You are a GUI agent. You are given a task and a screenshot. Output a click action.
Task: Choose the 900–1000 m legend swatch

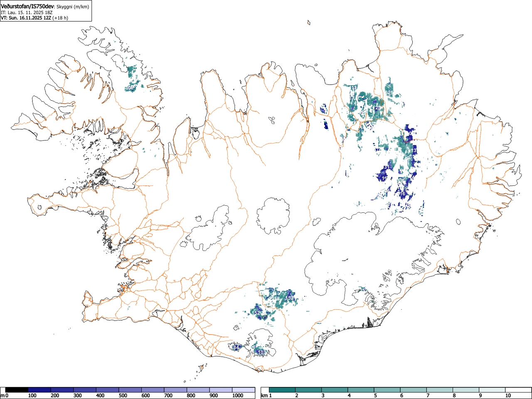(221, 390)
